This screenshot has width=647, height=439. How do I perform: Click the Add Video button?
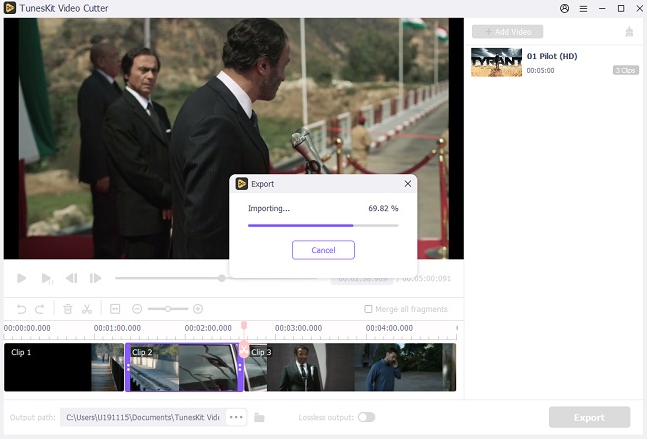tap(507, 32)
